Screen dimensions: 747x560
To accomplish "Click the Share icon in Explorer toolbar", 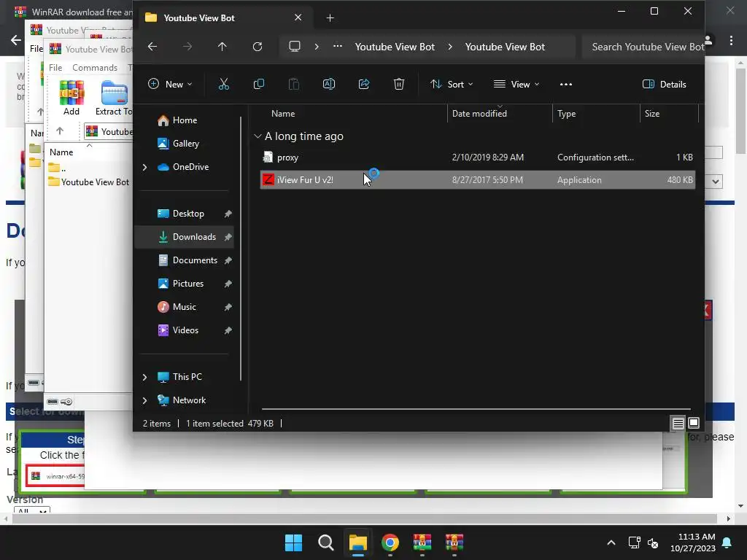I will (364, 85).
